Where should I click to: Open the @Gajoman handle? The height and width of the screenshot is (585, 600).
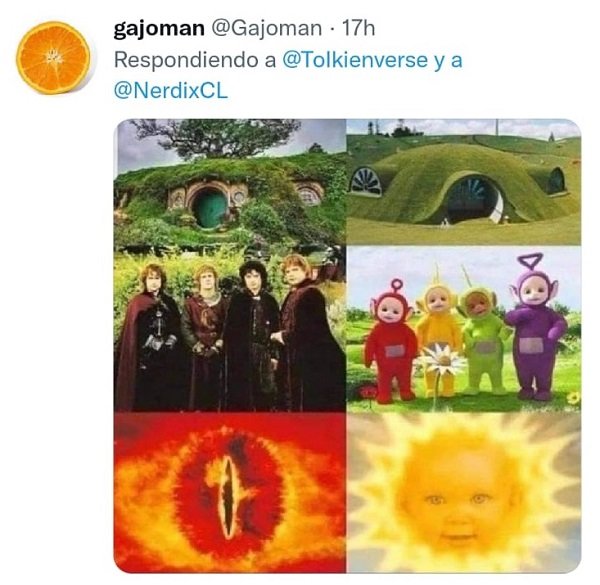[x=267, y=28]
